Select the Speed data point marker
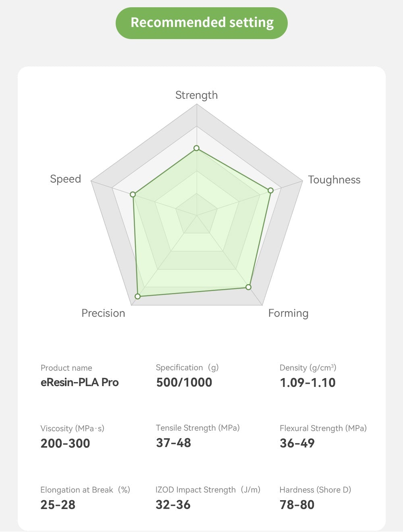 [133, 195]
